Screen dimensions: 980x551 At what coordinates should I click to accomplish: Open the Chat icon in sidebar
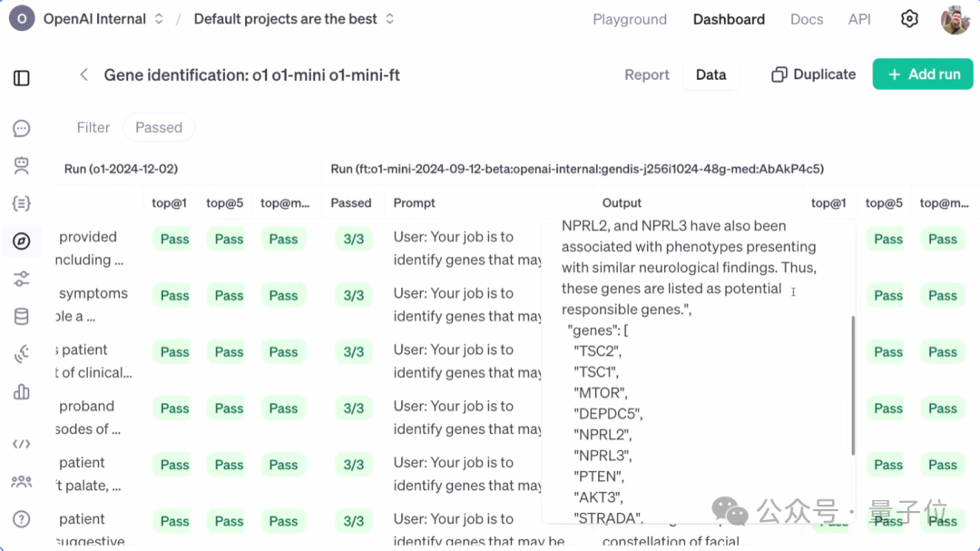22,129
